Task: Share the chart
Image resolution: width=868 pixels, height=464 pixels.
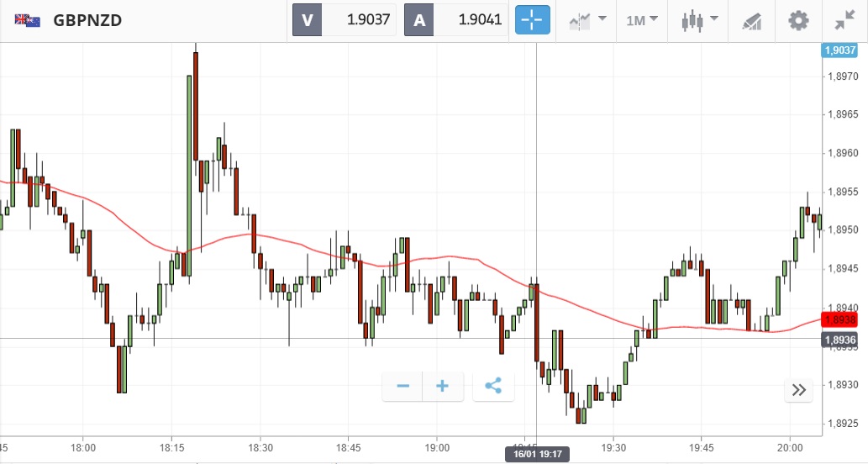Action: tap(493, 387)
